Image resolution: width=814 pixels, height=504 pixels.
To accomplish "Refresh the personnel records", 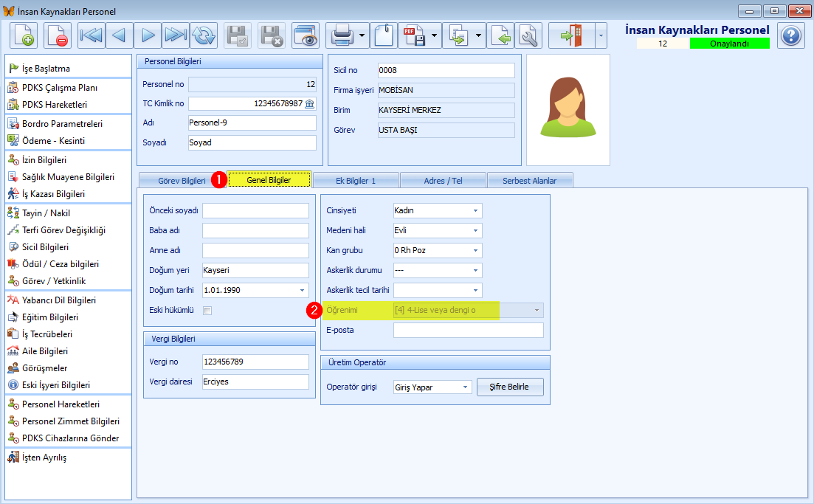I will [x=204, y=35].
